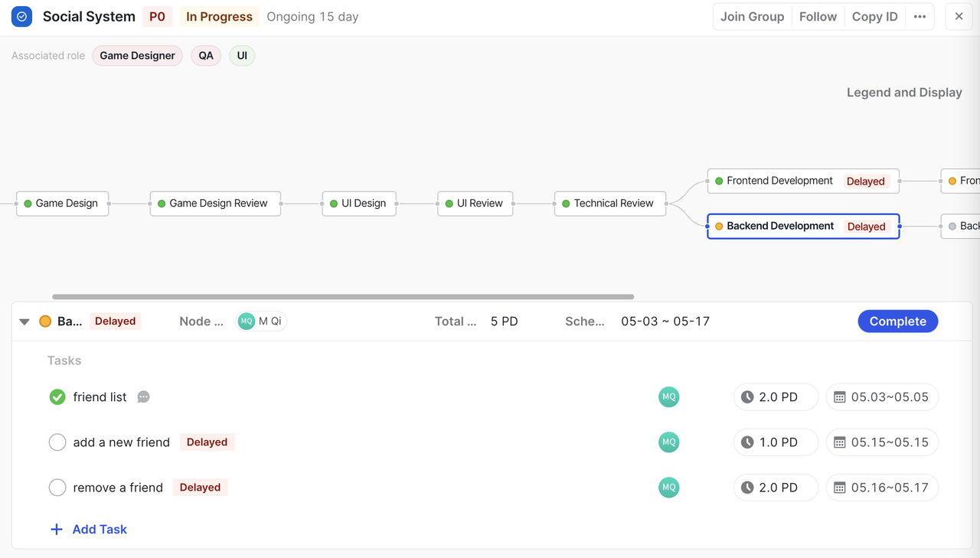The width and height of the screenshot is (980, 558).
Task: Open the three-dots more options menu
Action: 920,17
